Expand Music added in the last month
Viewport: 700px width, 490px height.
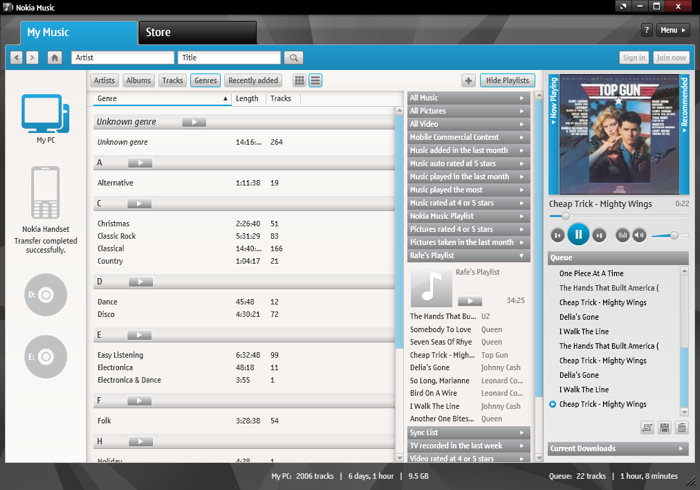469,150
